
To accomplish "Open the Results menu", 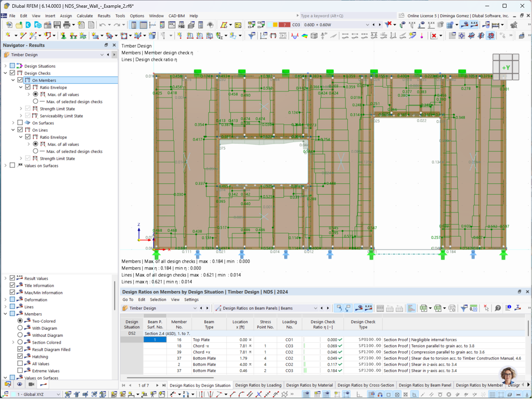I will (x=104, y=16).
